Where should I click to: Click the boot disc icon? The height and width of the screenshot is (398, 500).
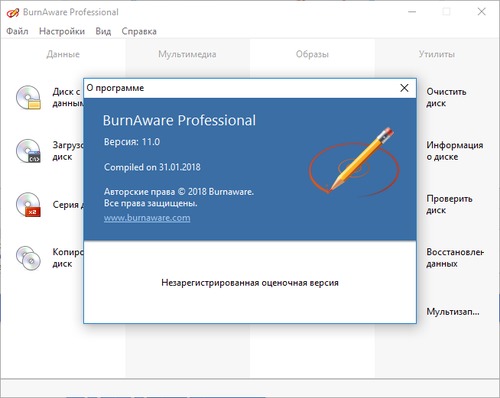pyautogui.click(x=28, y=151)
